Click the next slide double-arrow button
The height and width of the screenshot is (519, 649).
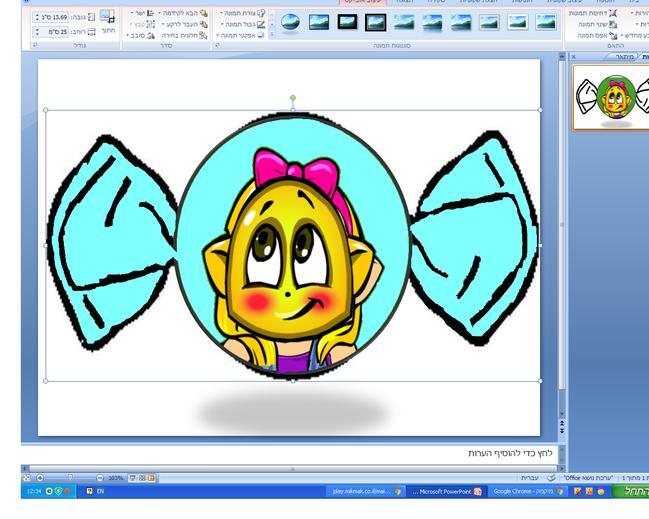click(x=562, y=431)
